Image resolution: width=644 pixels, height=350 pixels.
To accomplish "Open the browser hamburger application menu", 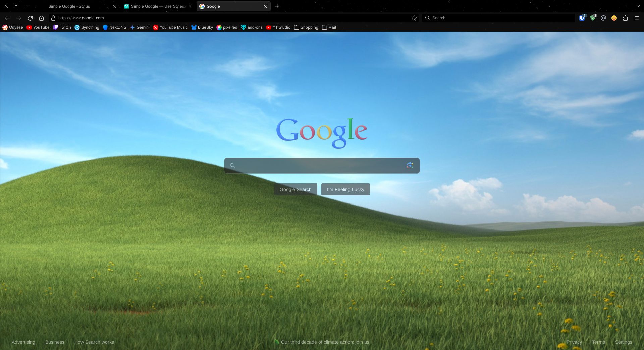I will click(x=636, y=18).
